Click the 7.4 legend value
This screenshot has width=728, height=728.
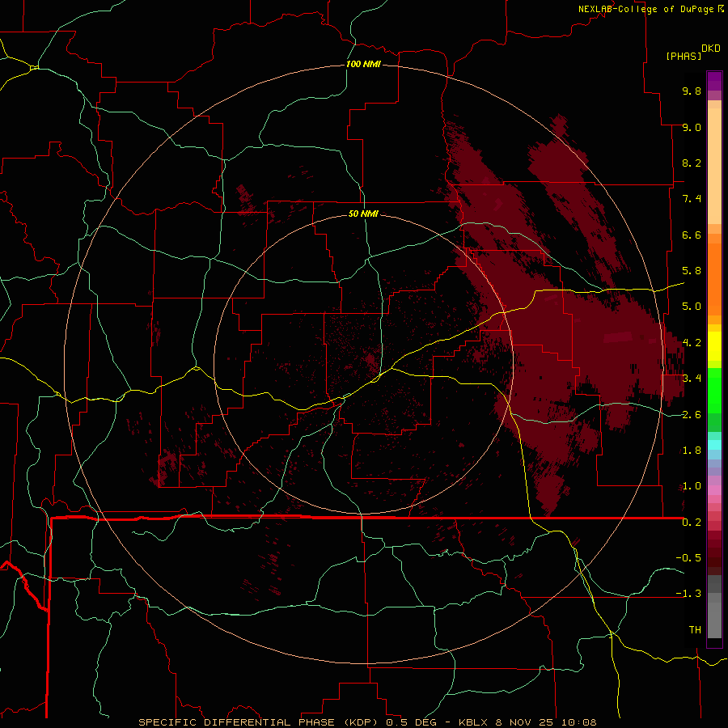[692, 199]
